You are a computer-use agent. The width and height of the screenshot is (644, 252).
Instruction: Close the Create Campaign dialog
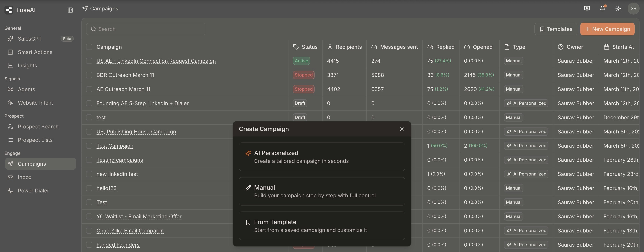coord(402,129)
